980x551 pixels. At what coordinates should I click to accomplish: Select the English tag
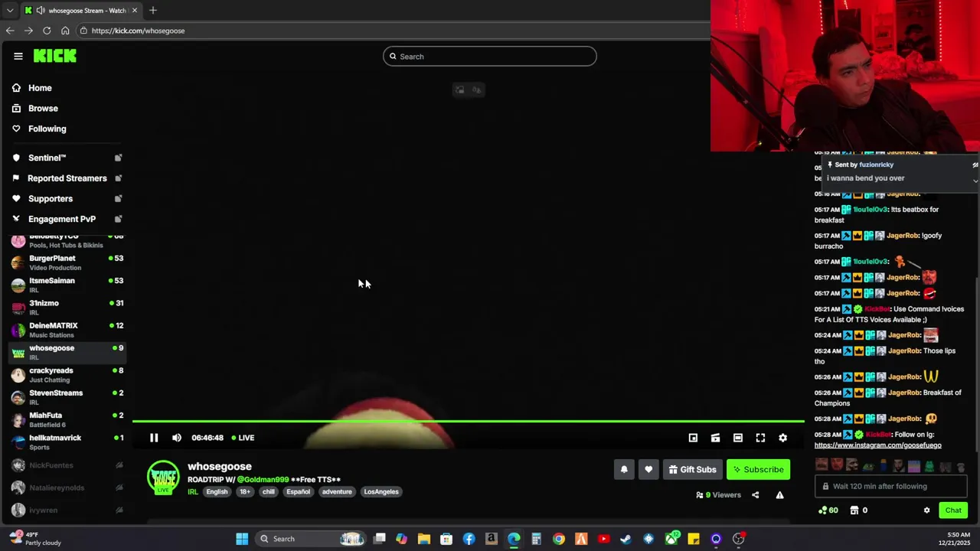tap(217, 492)
